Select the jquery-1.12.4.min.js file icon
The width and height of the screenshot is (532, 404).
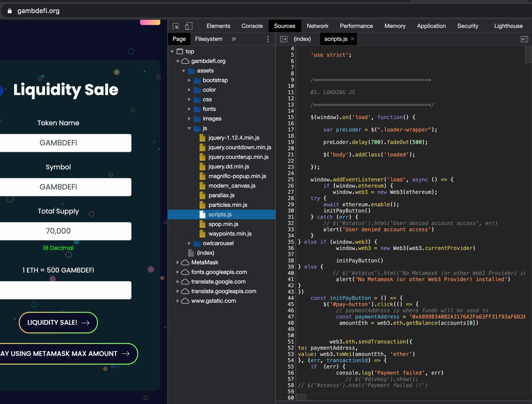coord(203,138)
